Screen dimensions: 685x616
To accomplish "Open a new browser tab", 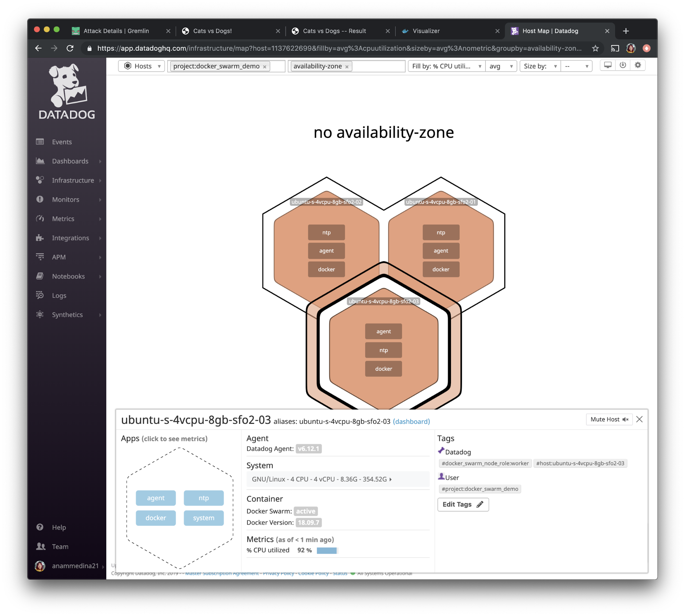I will click(x=626, y=31).
